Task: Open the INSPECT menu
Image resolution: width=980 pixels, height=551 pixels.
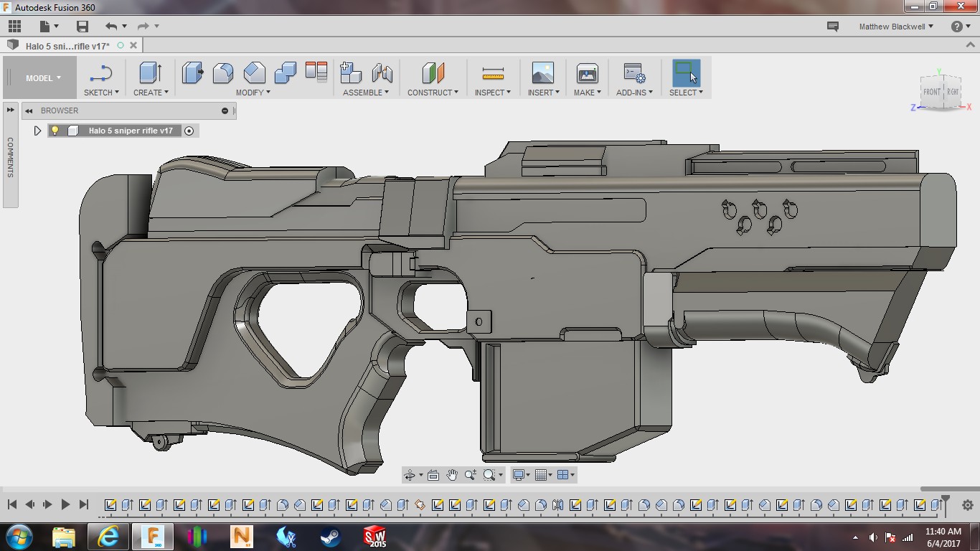Action: [493, 93]
